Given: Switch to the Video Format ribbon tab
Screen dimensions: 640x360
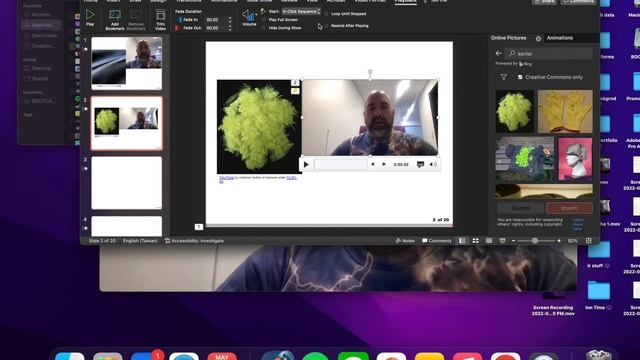Looking at the screenshot, I should tap(369, 1).
